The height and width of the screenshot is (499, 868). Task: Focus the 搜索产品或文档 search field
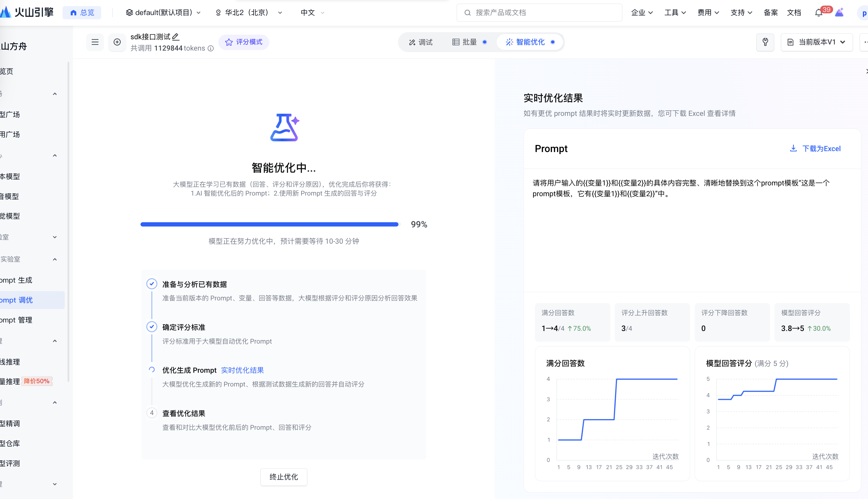click(x=539, y=13)
